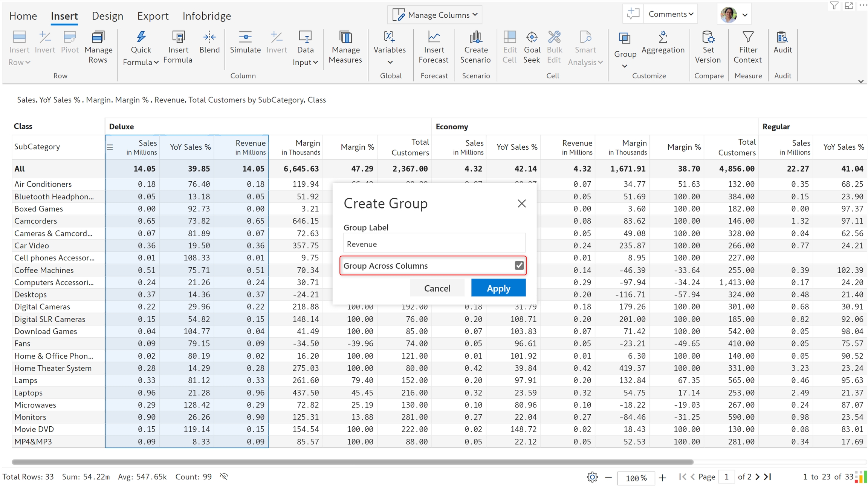Click the Quick Formula lightning icon
The height and width of the screenshot is (487, 868).
pos(141,37)
